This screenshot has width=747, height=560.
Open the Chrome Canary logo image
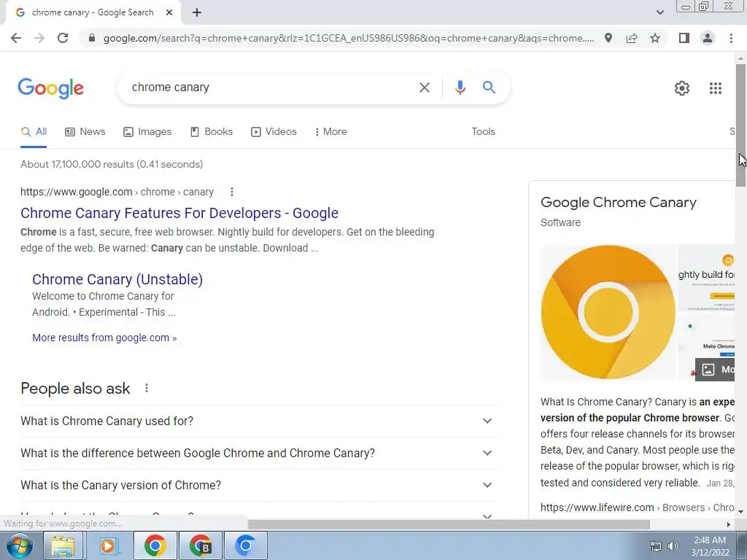click(608, 312)
